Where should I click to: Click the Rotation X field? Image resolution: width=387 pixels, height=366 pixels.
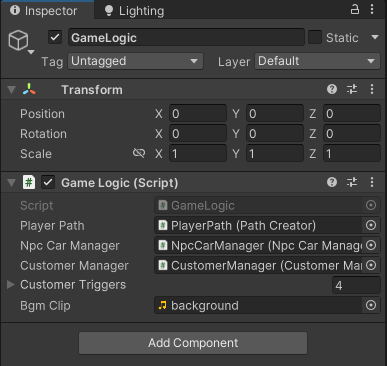coord(198,133)
